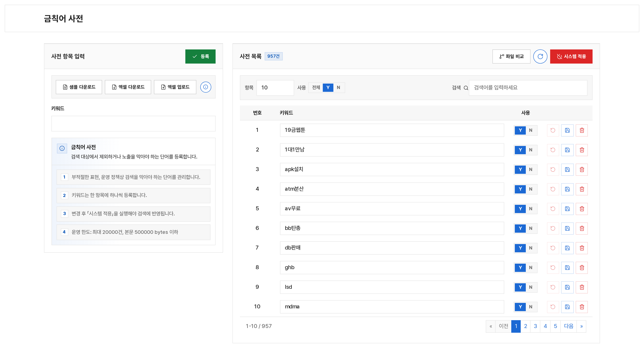
Task: Go to page 3
Action: click(535, 326)
